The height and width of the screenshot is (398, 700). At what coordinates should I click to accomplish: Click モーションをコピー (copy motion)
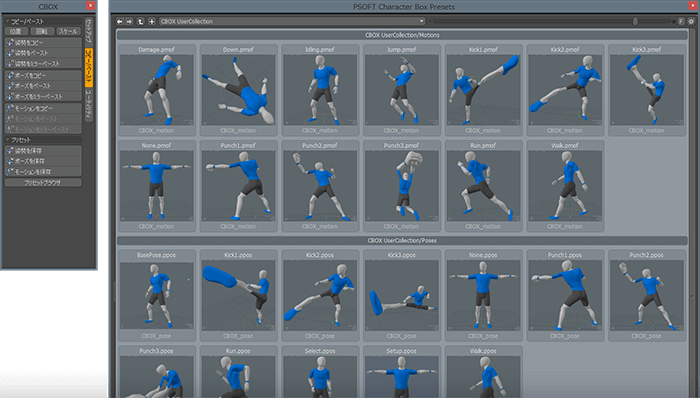coord(43,108)
